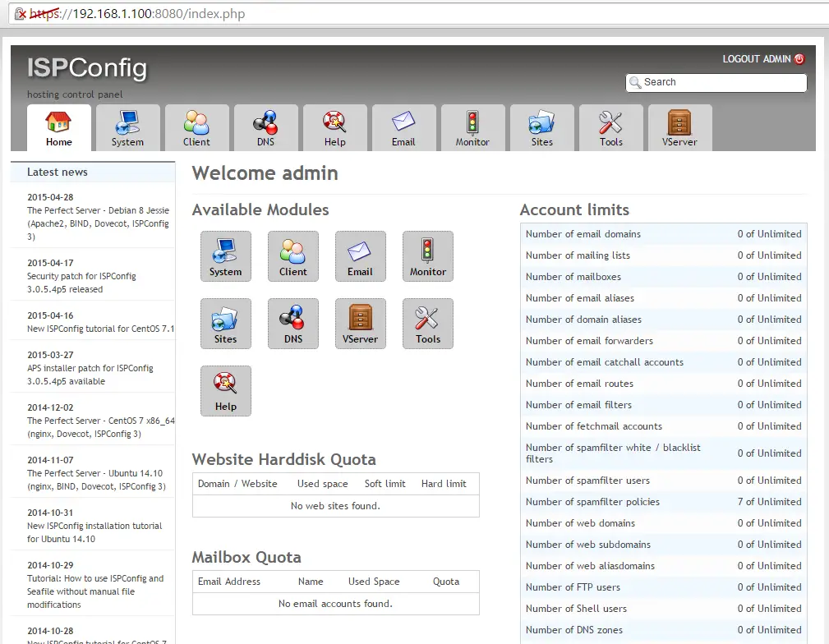Image resolution: width=829 pixels, height=644 pixels.
Task: Select the Number of mailboxes row
Action: click(664, 277)
